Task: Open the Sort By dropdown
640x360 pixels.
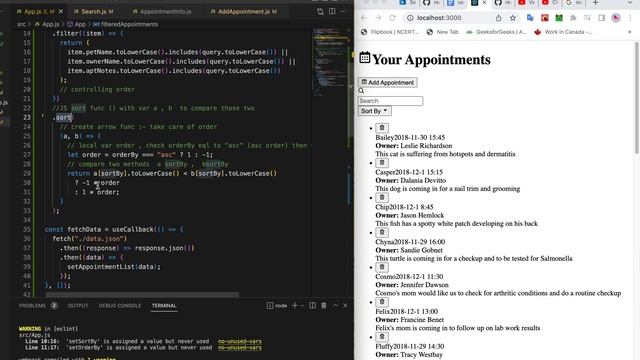Action: coord(374,111)
